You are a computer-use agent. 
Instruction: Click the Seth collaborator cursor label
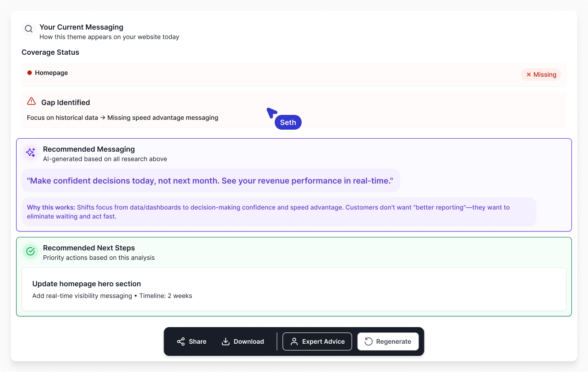click(x=288, y=123)
